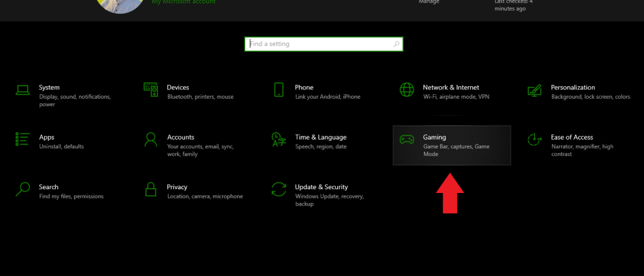Open Time & Language heading

(321, 137)
